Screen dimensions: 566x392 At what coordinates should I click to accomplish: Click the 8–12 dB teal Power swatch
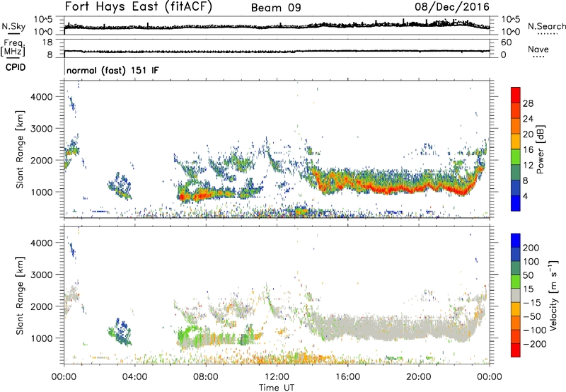click(x=516, y=173)
